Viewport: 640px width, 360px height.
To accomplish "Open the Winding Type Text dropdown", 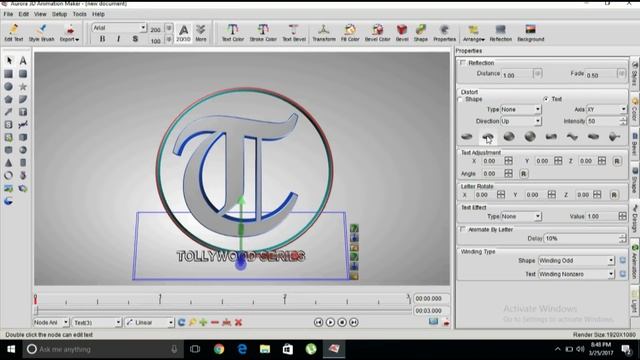I will point(576,274).
